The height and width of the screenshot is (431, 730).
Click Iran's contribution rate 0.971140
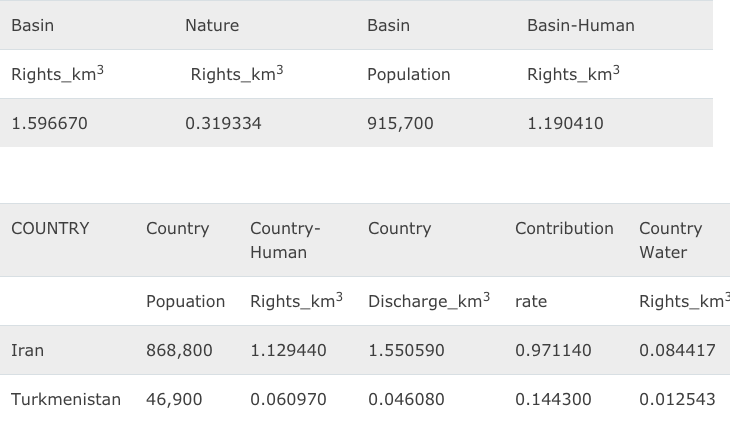[x=553, y=351]
